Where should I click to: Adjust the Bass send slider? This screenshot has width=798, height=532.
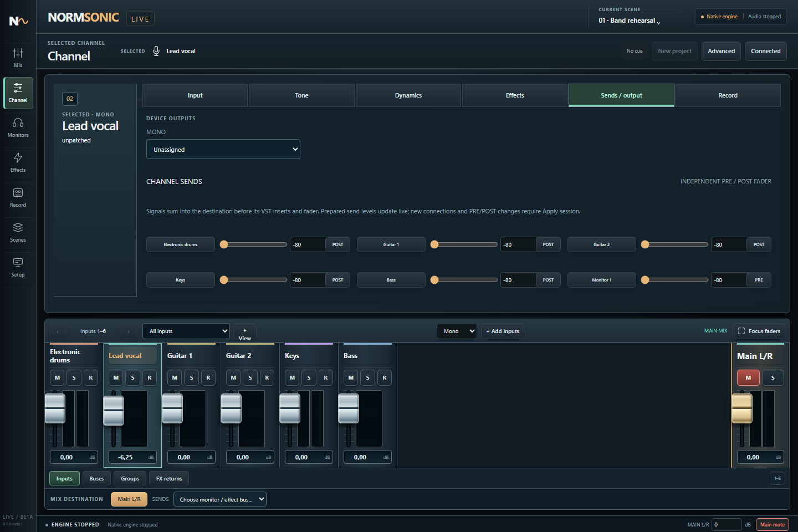point(464,280)
